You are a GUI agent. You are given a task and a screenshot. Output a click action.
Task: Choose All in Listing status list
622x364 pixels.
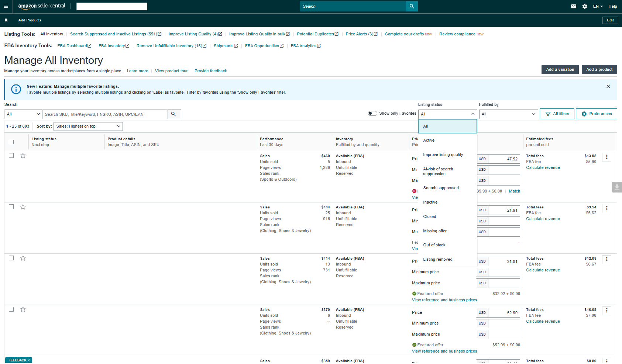point(448,126)
